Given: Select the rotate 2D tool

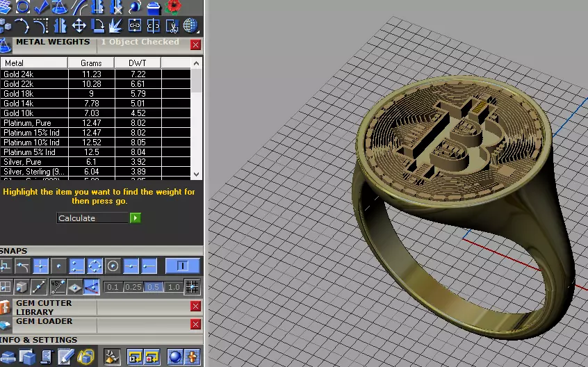Looking at the screenshot, I should pos(97,26).
